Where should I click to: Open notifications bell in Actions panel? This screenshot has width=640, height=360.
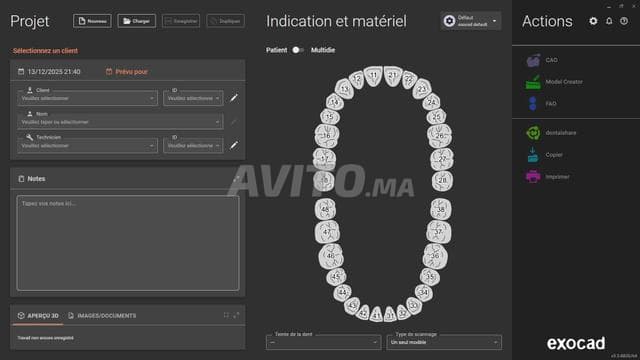[x=609, y=21]
